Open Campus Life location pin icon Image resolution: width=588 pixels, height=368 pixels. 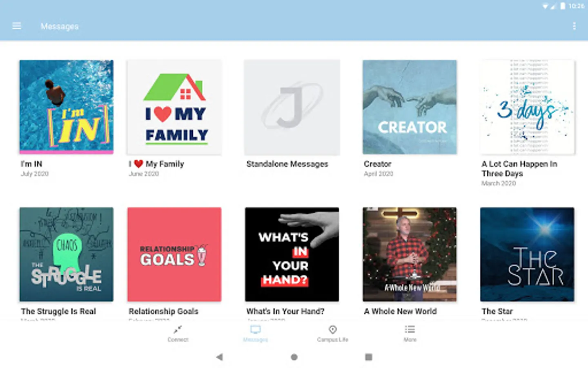333,330
